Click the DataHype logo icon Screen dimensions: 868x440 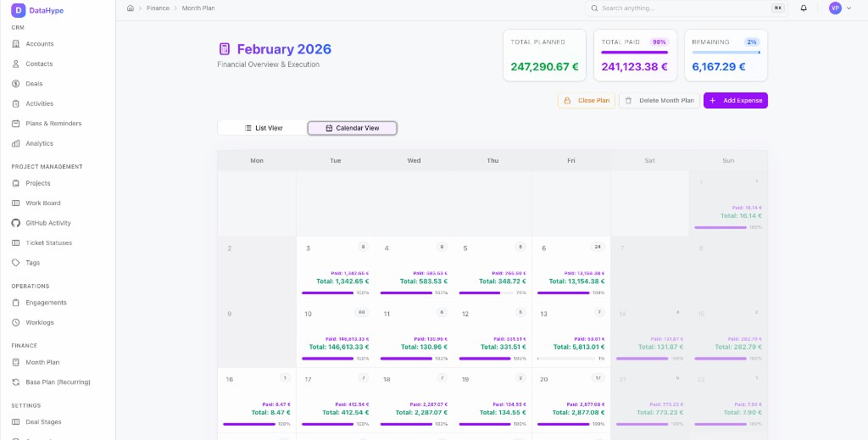19,10
